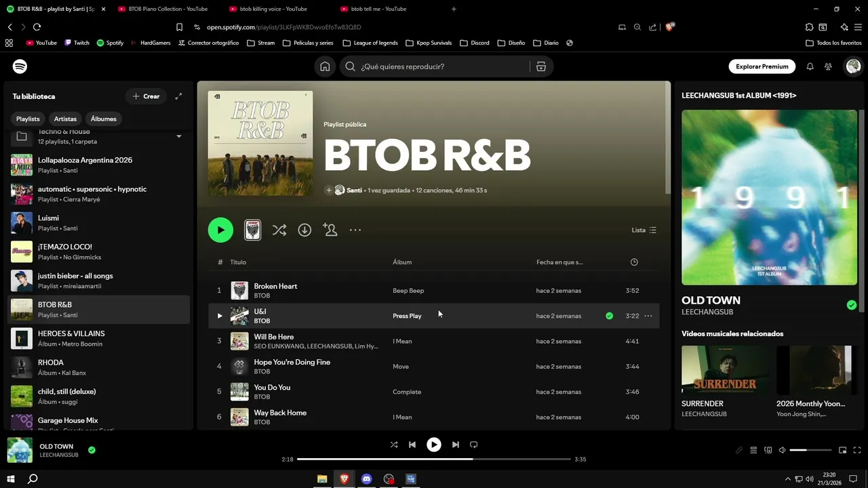The image size is (868, 488).
Task: Toggle repeat in the player bar
Action: pos(474,445)
